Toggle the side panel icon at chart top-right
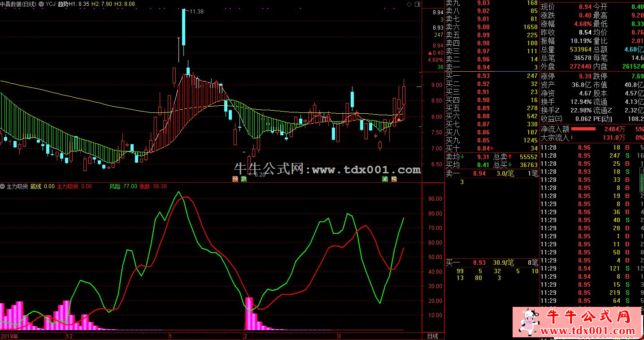The image size is (644, 340). point(417,4)
